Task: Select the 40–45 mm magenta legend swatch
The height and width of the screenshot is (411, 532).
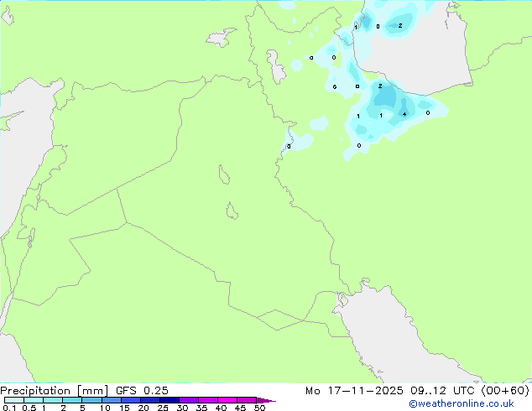Action: click(227, 400)
